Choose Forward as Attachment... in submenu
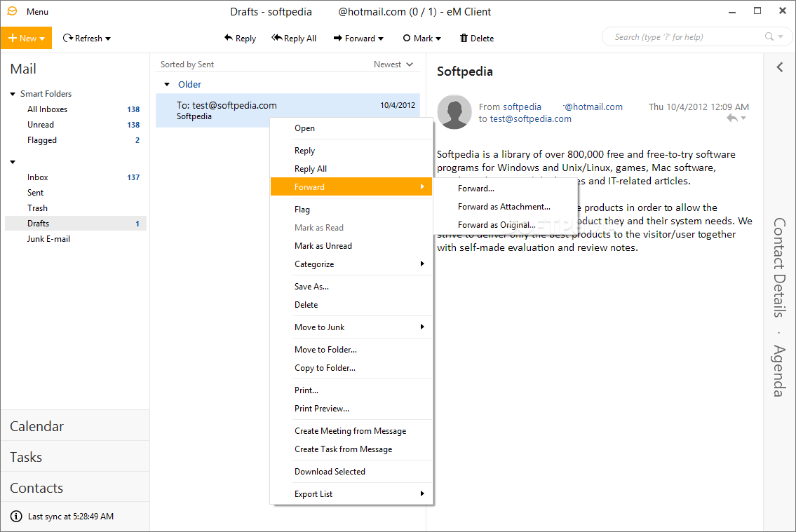The image size is (796, 532). coord(506,206)
